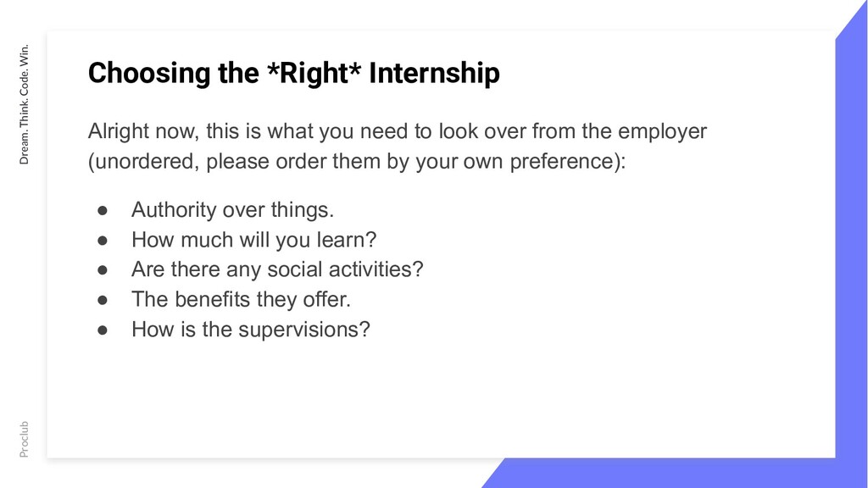Click the bullet dot before 'Authority over things'
The width and height of the screenshot is (868, 488).
(x=103, y=210)
